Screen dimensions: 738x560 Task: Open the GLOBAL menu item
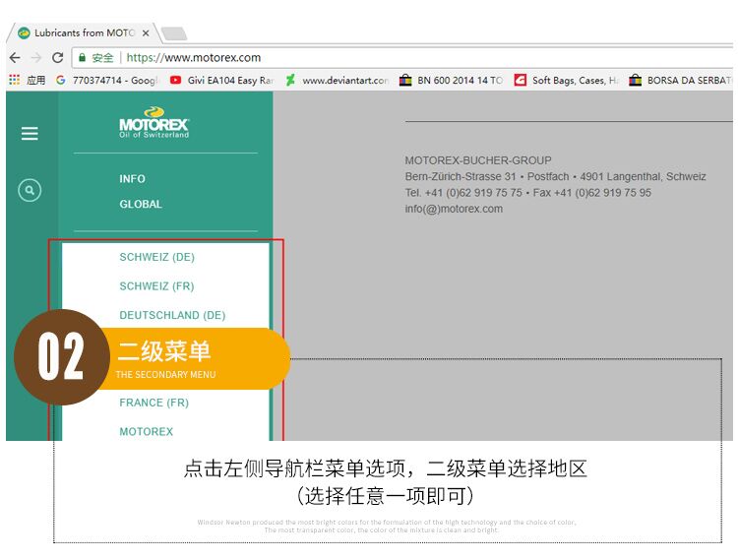pos(141,205)
